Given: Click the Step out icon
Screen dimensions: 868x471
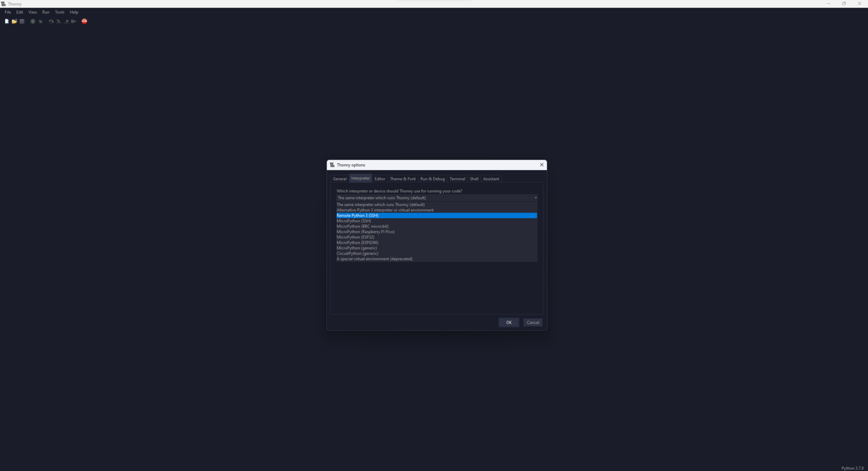Looking at the screenshot, I should (x=66, y=22).
